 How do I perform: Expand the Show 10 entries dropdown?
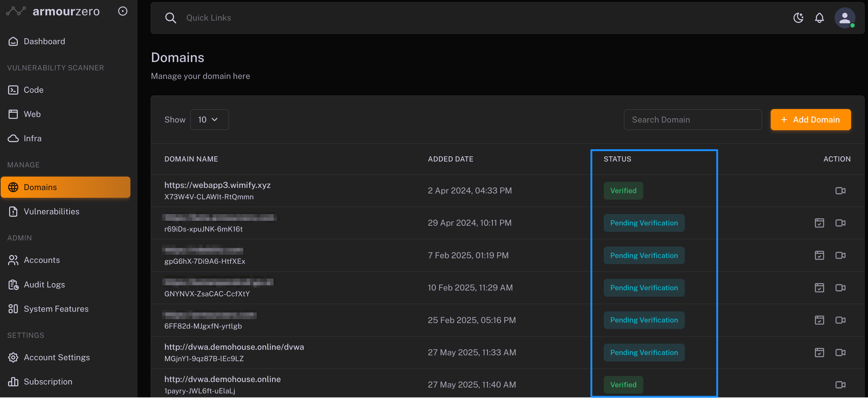[209, 120]
